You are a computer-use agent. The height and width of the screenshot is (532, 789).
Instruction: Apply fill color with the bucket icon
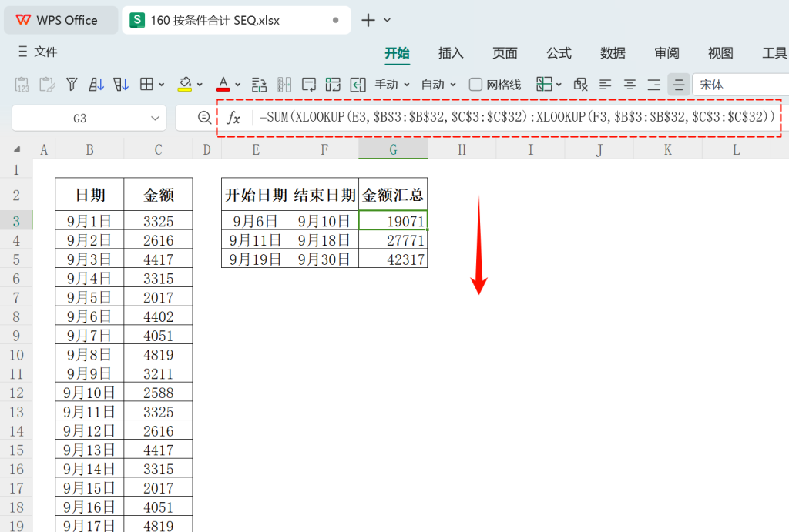[x=185, y=83]
